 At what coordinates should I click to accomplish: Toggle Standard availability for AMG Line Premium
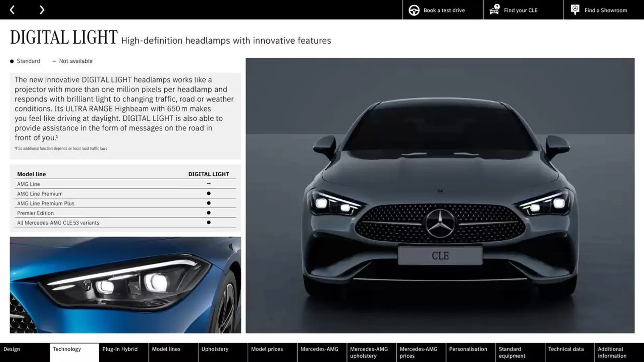point(208,194)
